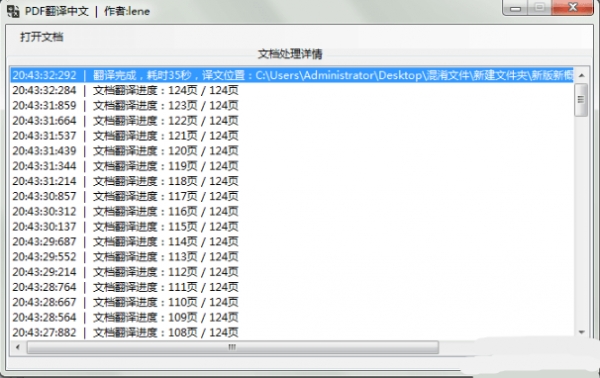Select row 文档翻译进度：111页 / 124页

(292, 287)
